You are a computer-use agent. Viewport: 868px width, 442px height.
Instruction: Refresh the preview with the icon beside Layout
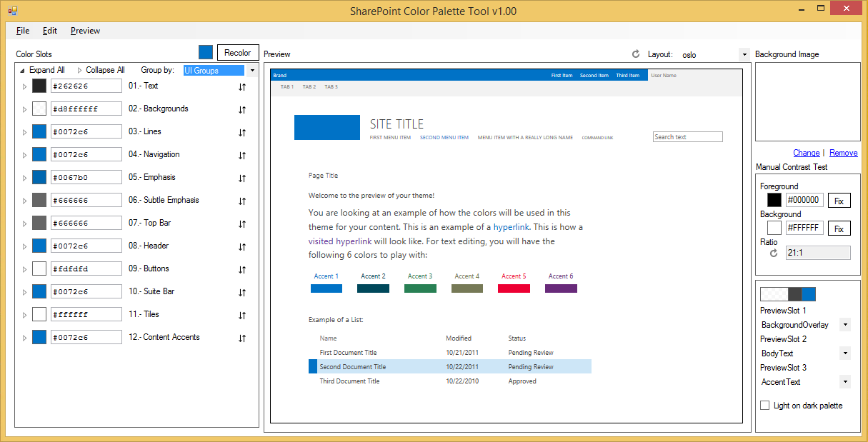click(636, 54)
